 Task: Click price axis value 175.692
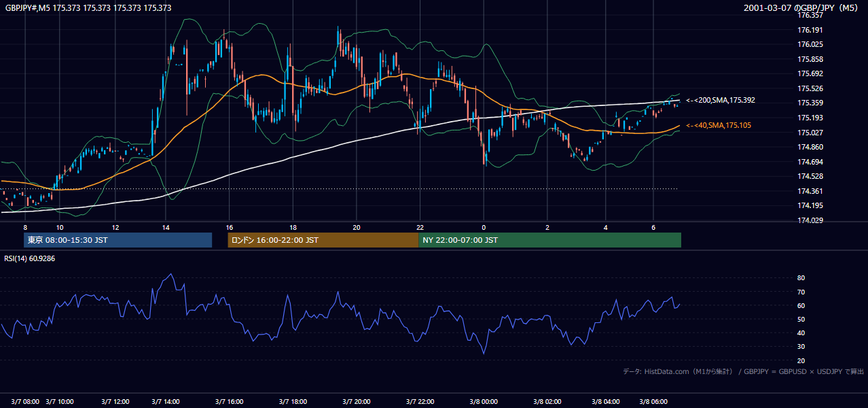click(810, 73)
